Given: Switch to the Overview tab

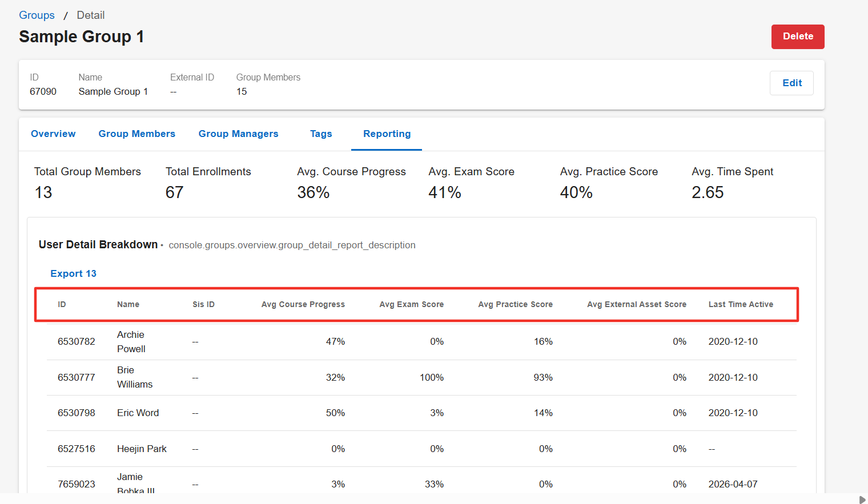Looking at the screenshot, I should pos(53,134).
